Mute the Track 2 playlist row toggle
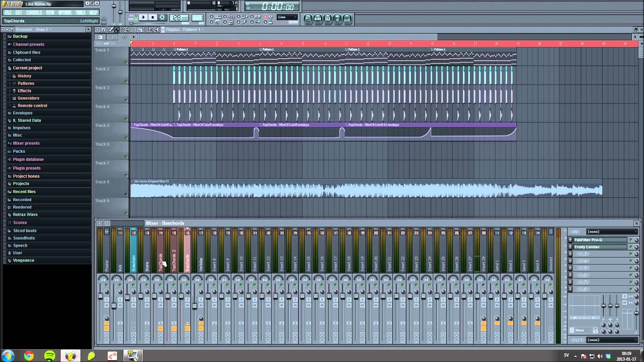This screenshot has width=644, height=362. (x=126, y=81)
